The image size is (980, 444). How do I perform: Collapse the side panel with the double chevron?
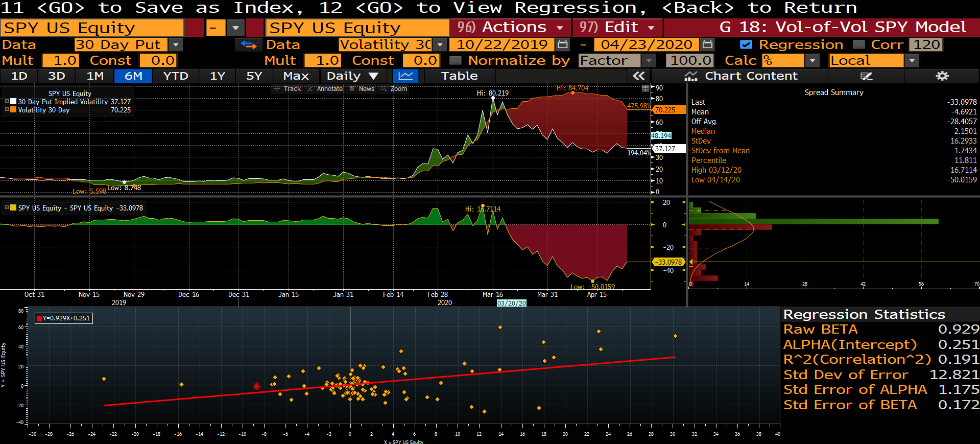pos(638,76)
